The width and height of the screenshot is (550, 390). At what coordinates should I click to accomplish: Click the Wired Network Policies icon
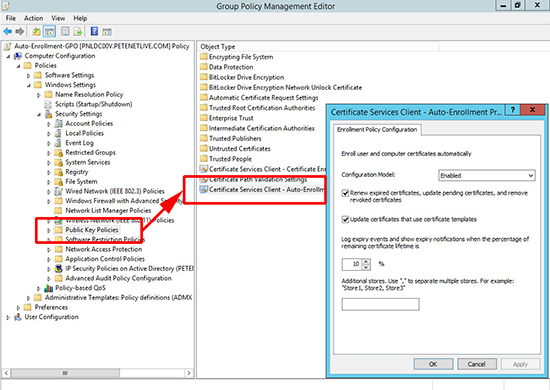tap(59, 191)
